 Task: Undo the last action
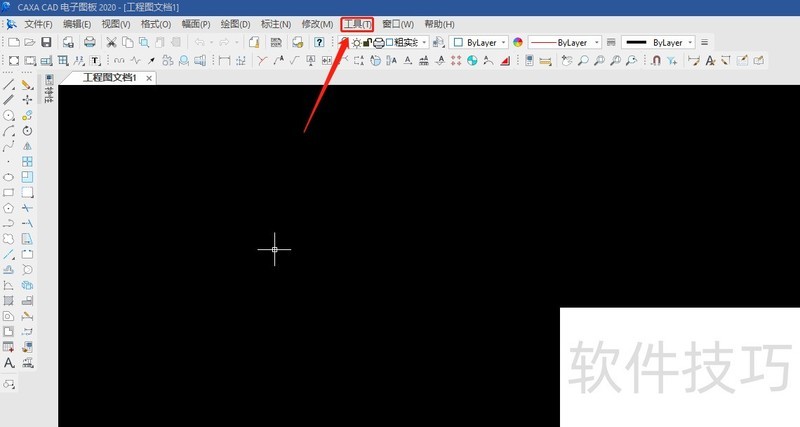pyautogui.click(x=199, y=42)
